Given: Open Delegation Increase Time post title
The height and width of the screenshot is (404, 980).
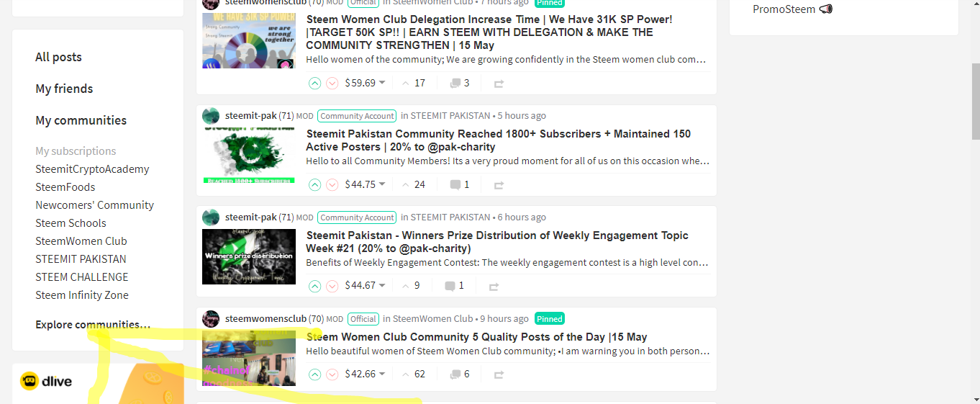Looking at the screenshot, I should (489, 32).
